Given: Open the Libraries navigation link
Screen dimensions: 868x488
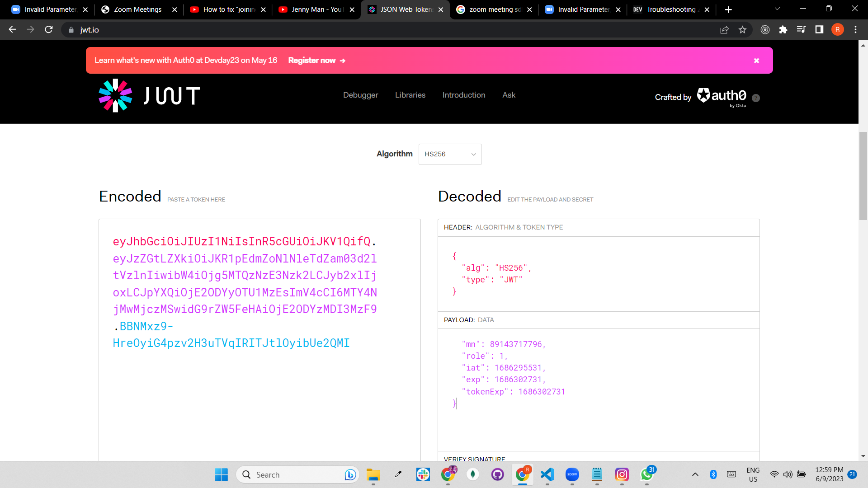Looking at the screenshot, I should click(x=410, y=95).
